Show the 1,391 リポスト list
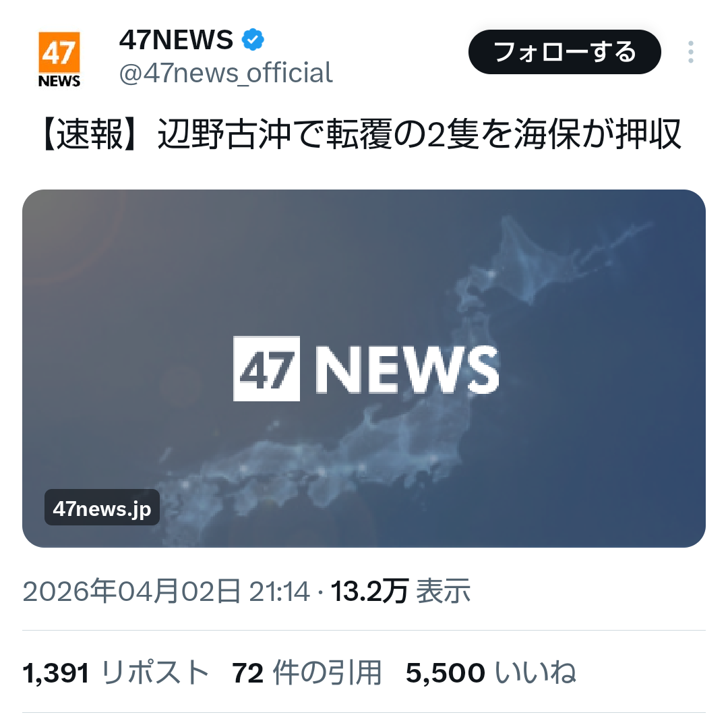Viewport: 728px width, 721px height. (116, 672)
